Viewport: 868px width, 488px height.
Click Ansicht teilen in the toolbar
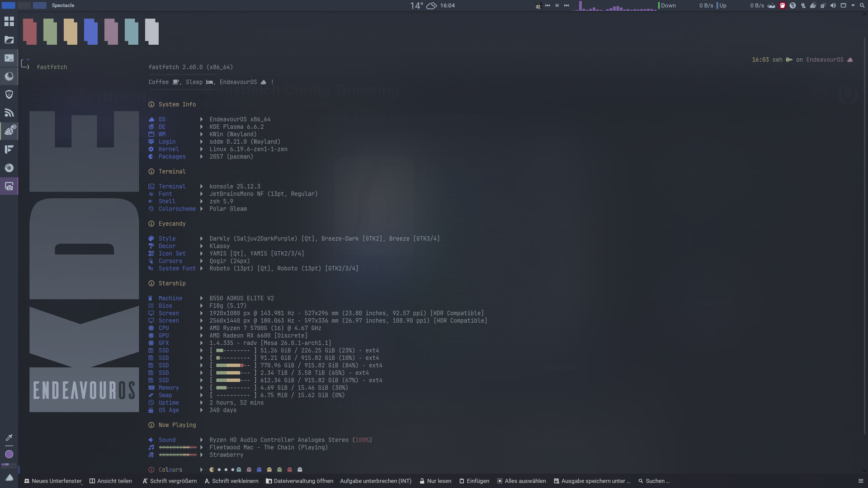click(111, 481)
